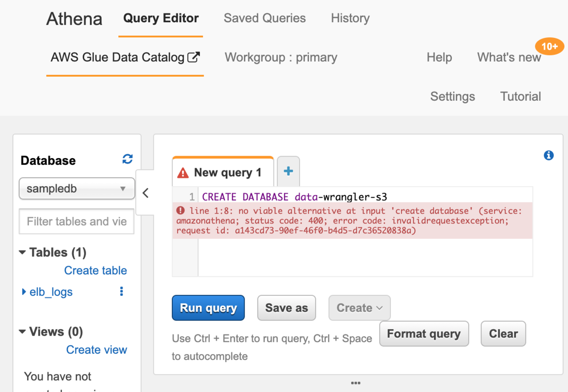Open the History tab
This screenshot has height=392, width=568.
click(x=350, y=18)
